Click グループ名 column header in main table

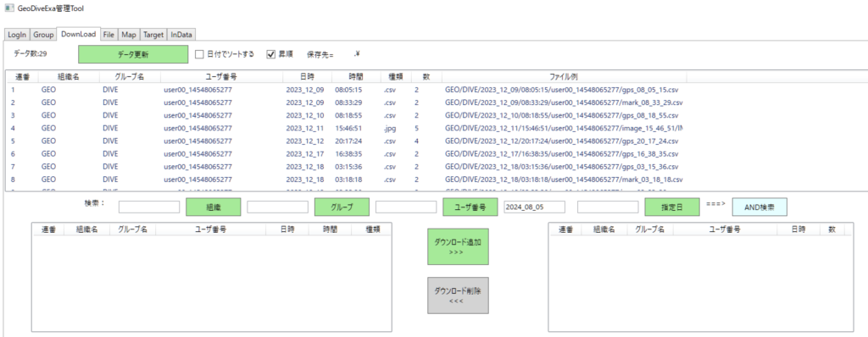pos(130,77)
